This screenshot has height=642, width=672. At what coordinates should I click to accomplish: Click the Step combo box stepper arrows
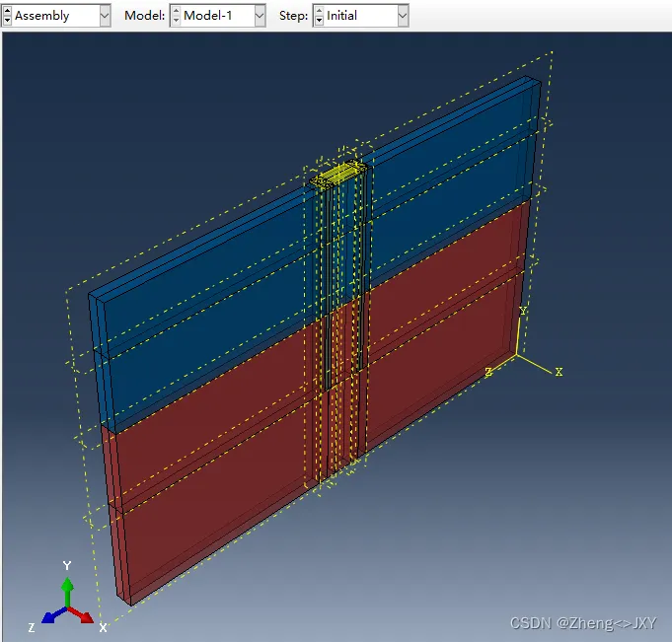click(x=319, y=16)
